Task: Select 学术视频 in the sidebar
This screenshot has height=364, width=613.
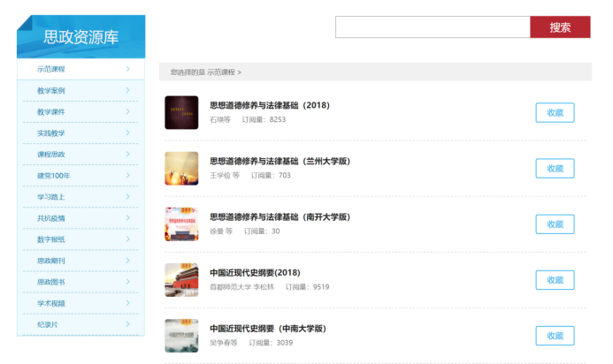Action: point(80,303)
